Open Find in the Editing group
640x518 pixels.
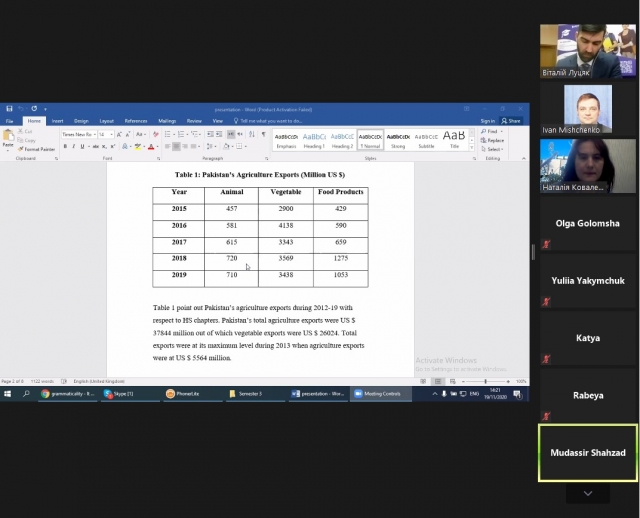click(493, 131)
